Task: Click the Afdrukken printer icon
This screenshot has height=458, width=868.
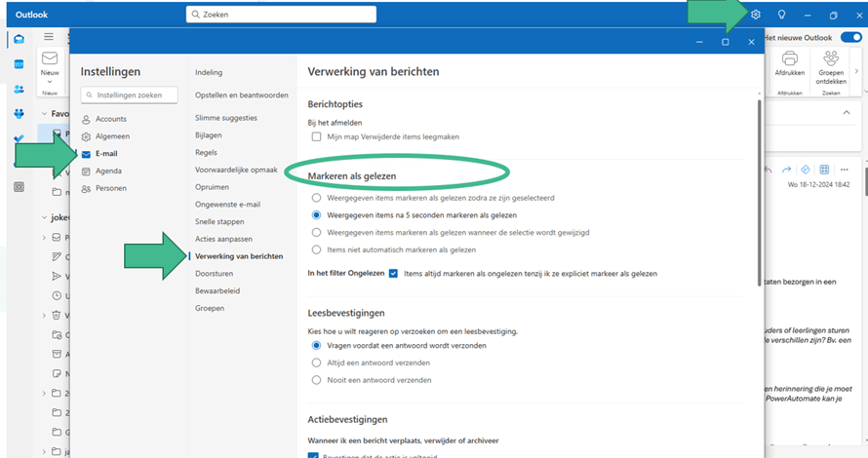Action: pos(790,58)
